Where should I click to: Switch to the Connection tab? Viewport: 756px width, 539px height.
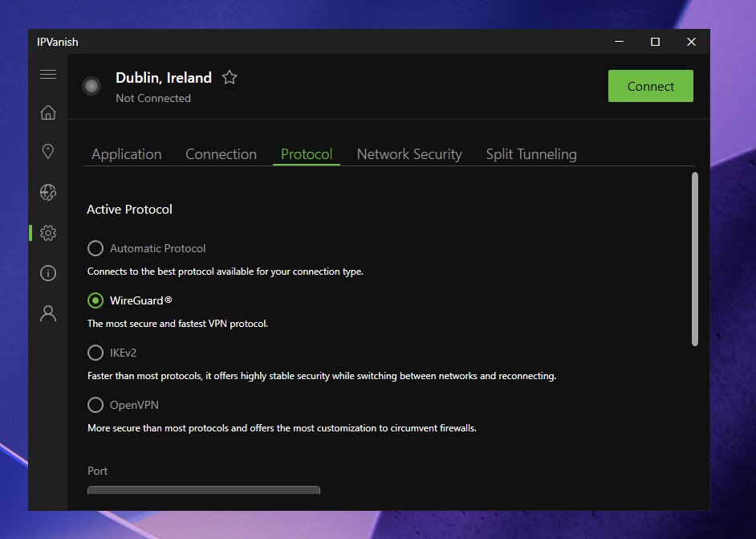[x=221, y=154]
